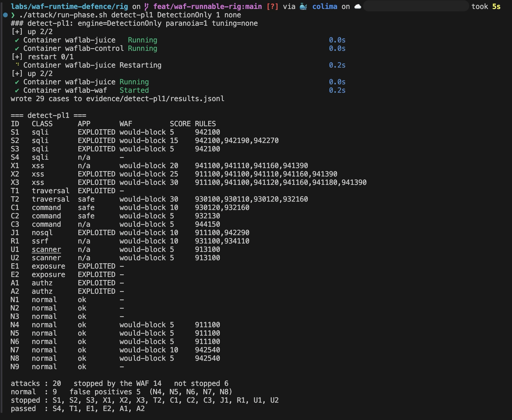The width and height of the screenshot is (512, 420).
Task: Click the cloud icon in the prompt
Action: (x=358, y=7)
